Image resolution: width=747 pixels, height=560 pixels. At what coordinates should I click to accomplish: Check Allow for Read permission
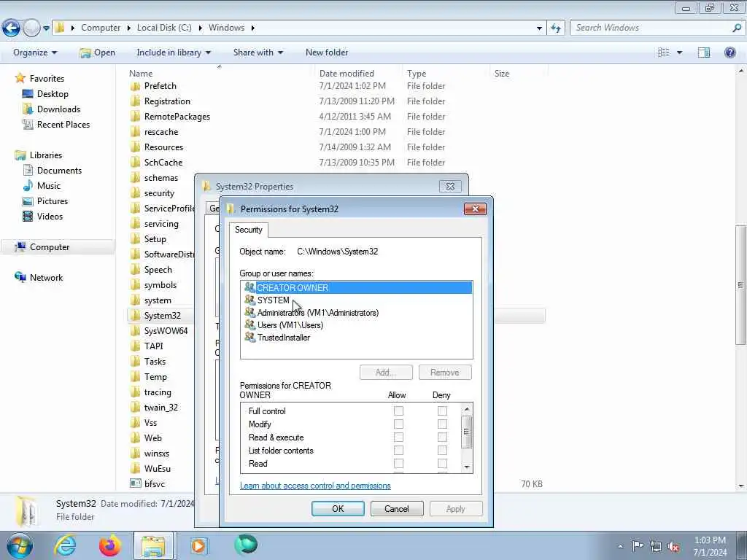point(399,463)
